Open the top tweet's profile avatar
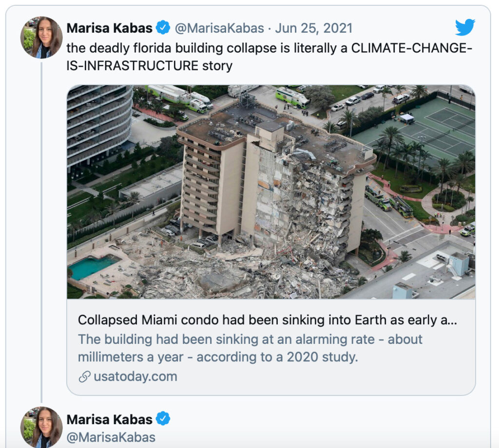Screen dimensions: 499x448 coord(41,37)
